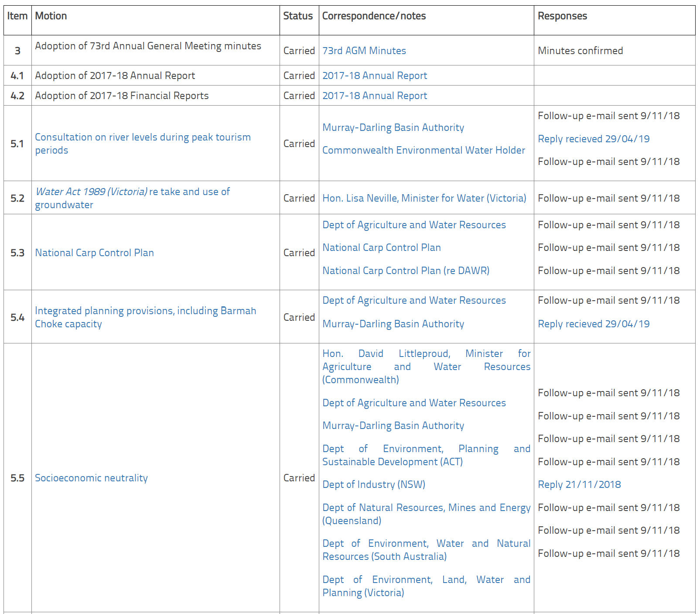Open Murray-Darling Basin Authority link in row 5.1
Image resolution: width=700 pixels, height=614 pixels.
point(393,127)
